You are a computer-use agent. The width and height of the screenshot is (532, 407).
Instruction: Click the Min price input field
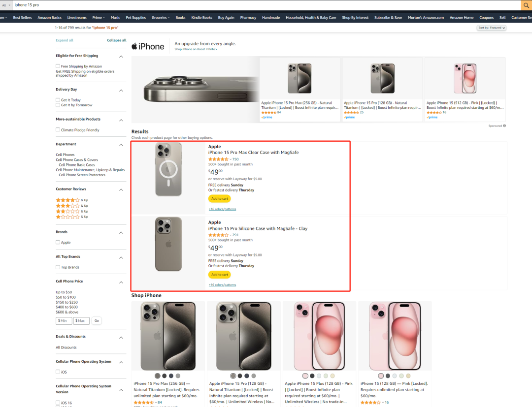pos(64,321)
